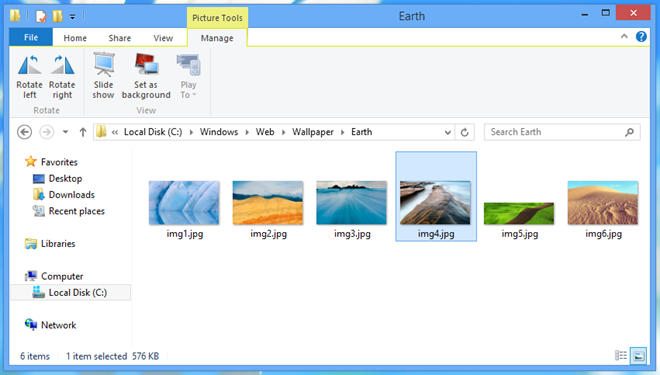Screen dimensions: 660x375
Task: Switch to the Home tab
Action: 75,38
